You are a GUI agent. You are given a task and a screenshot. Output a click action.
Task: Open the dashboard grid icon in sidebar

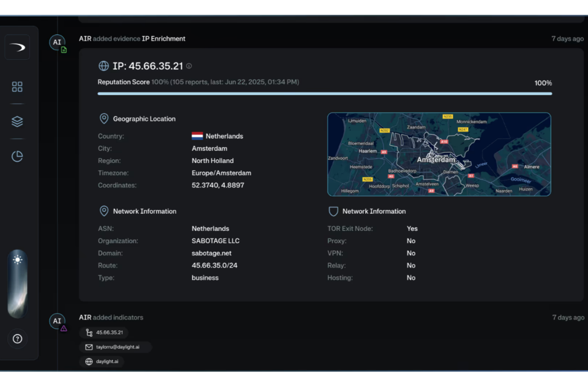coord(17,87)
